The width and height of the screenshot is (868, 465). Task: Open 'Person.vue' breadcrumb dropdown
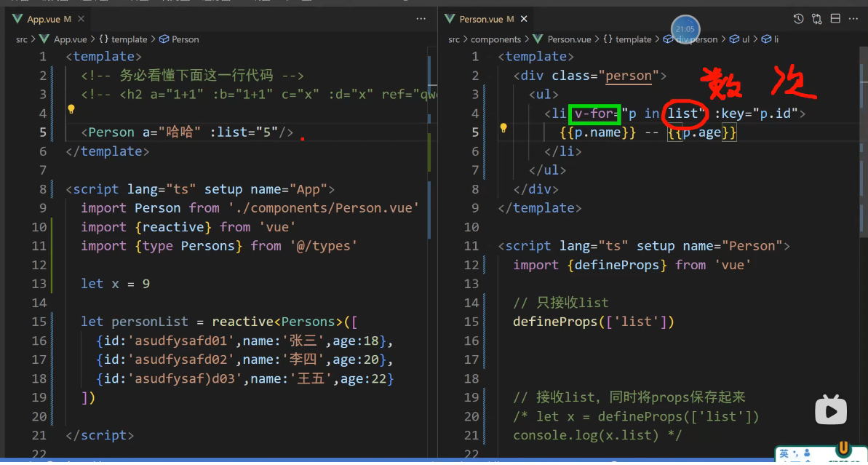[569, 39]
